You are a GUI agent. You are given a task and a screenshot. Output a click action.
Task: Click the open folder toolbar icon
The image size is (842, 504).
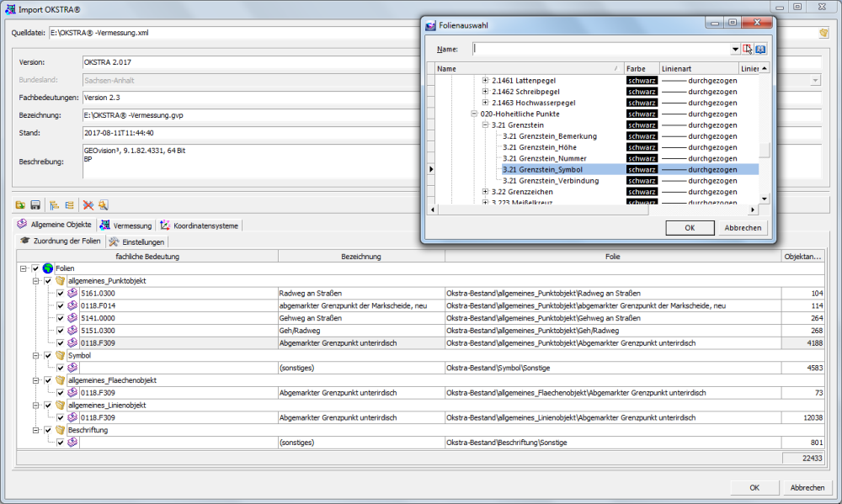[20, 205]
